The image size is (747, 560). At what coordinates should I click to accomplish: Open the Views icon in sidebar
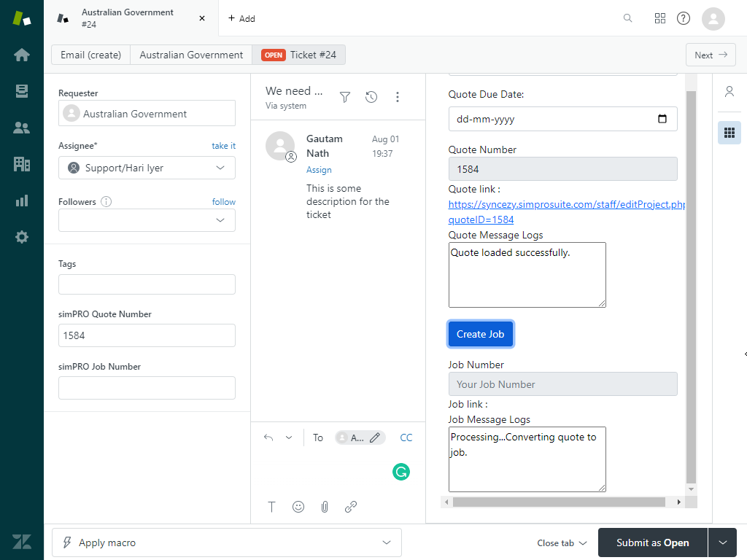[x=22, y=91]
